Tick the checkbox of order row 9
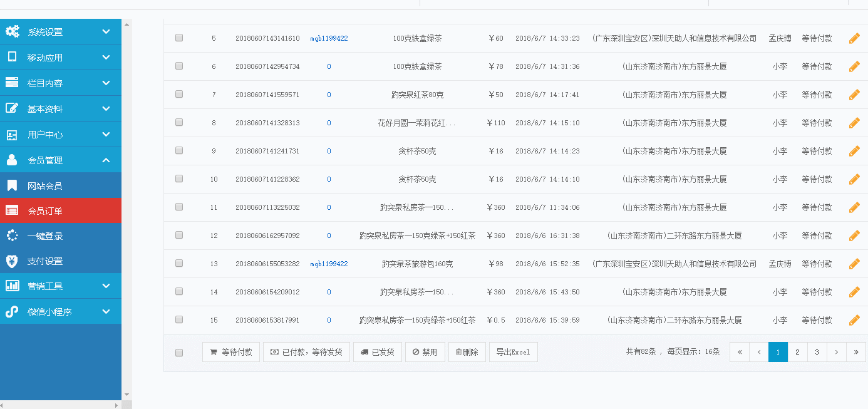This screenshot has height=409, width=868. point(179,150)
